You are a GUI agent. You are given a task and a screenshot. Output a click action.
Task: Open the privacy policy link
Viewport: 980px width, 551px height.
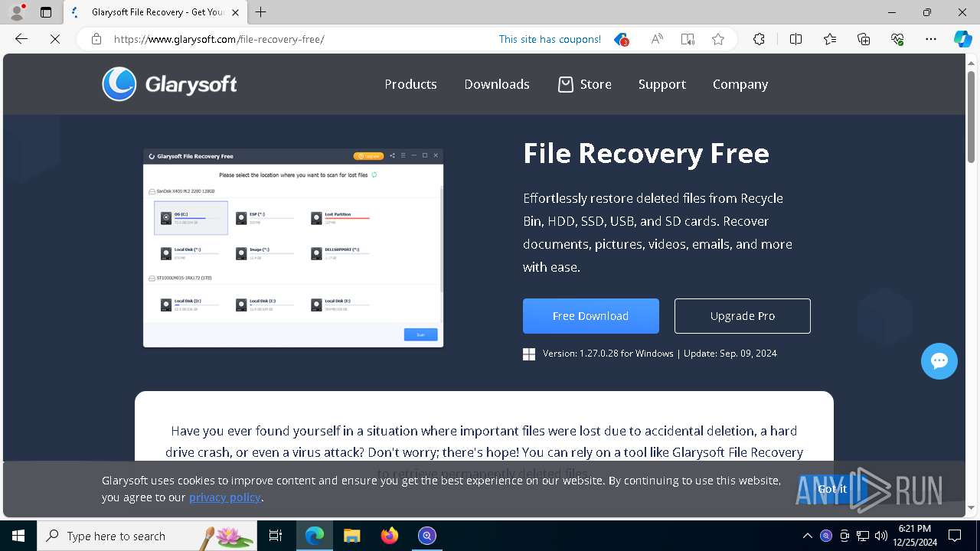coord(225,497)
